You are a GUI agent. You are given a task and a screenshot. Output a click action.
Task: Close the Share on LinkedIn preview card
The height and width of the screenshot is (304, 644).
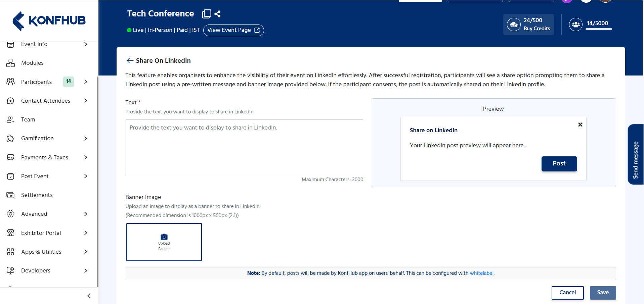580,124
